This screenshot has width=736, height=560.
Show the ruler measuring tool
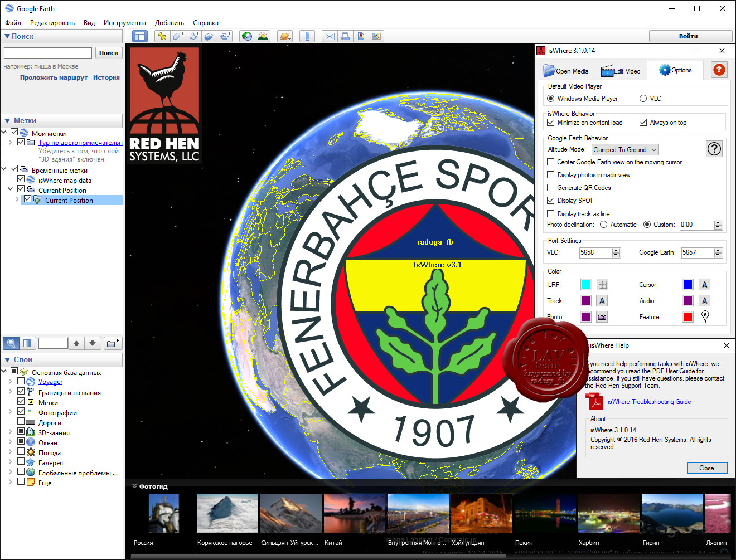[x=307, y=36]
